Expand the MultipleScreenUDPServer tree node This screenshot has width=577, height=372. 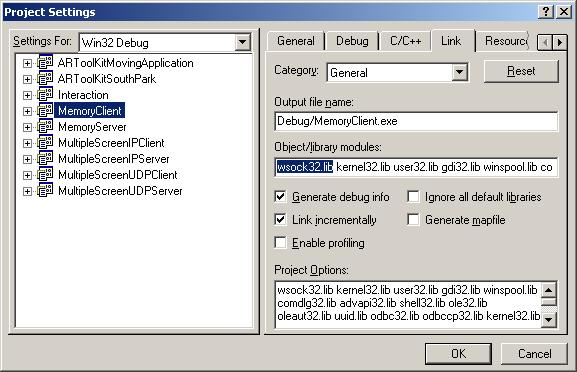click(x=27, y=191)
